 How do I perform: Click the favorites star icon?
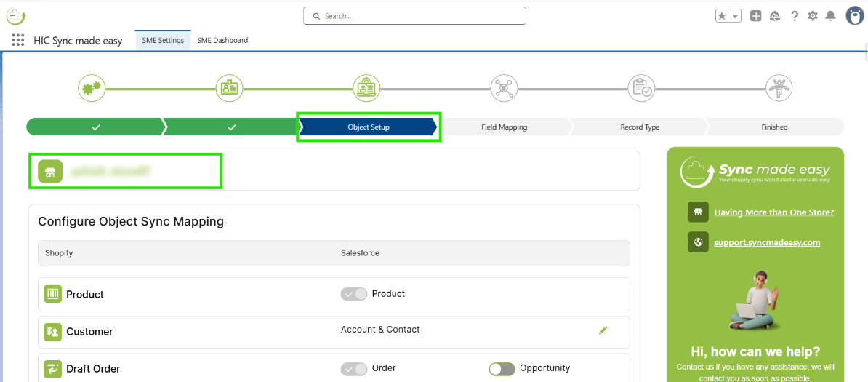[x=722, y=16]
